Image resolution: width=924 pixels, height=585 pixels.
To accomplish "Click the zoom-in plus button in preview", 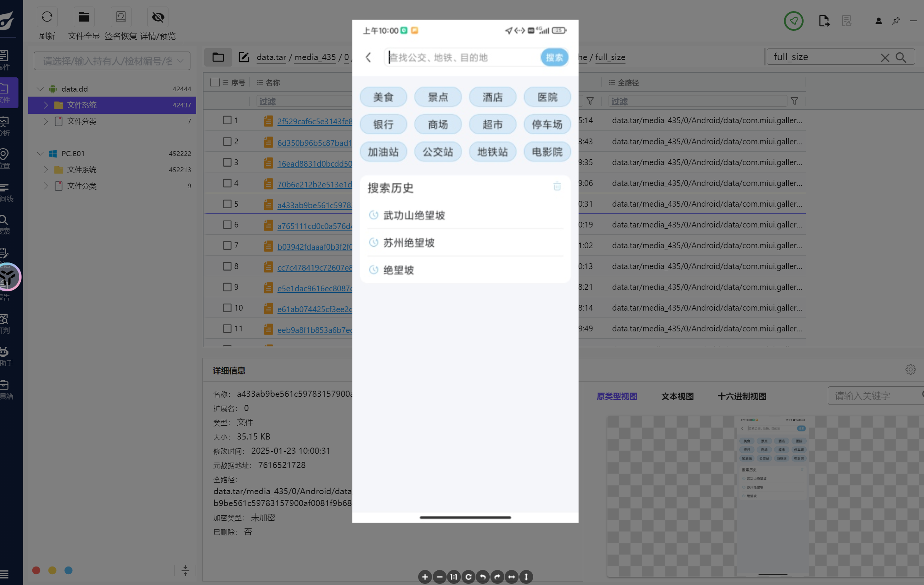I will [x=425, y=577].
